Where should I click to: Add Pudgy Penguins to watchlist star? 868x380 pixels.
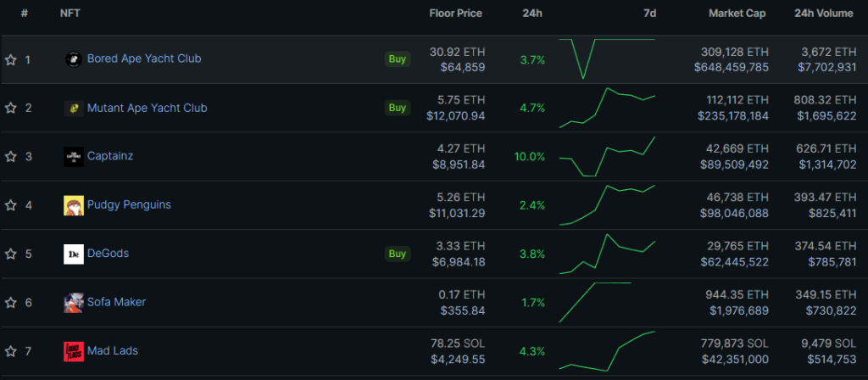[11, 205]
